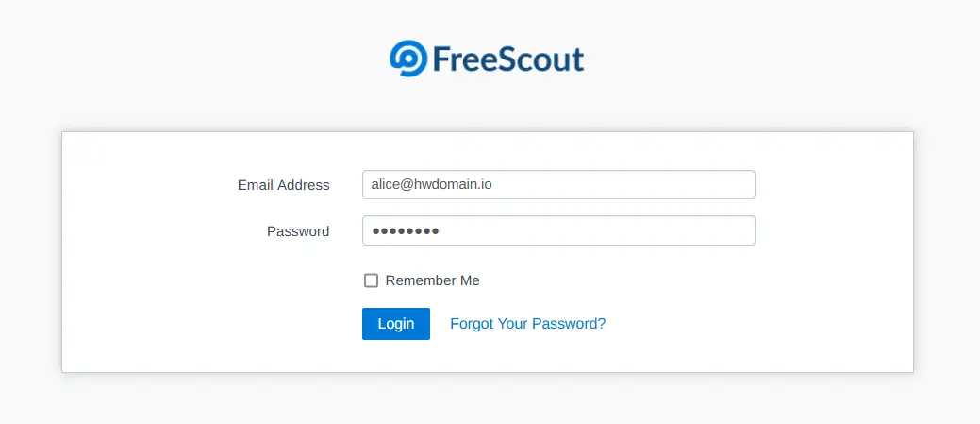The image size is (980, 424).
Task: Click the Password label
Action: coord(298,231)
